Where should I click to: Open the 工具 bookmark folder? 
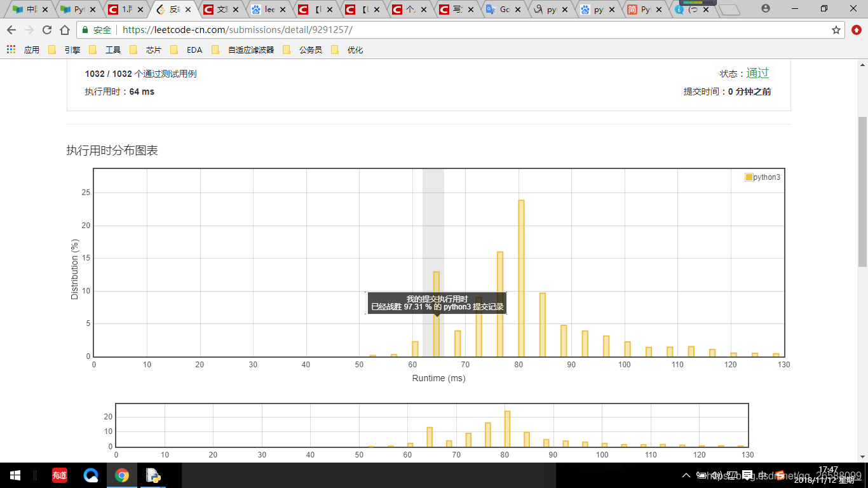[105, 50]
